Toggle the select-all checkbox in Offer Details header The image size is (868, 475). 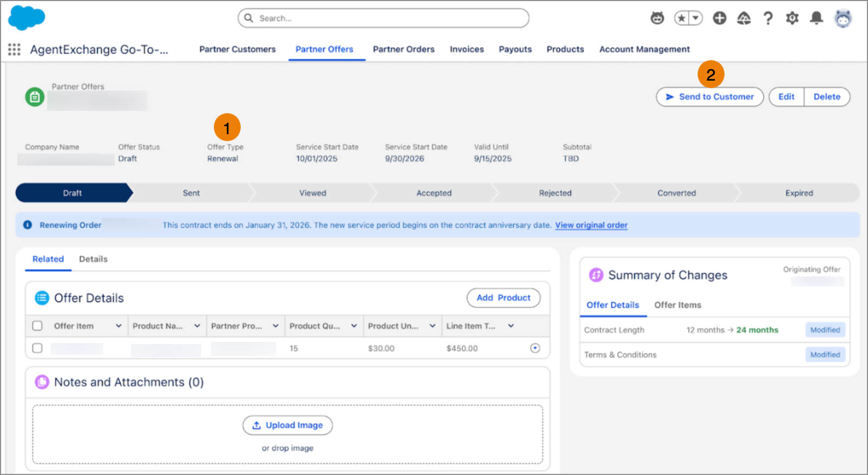[x=37, y=326]
